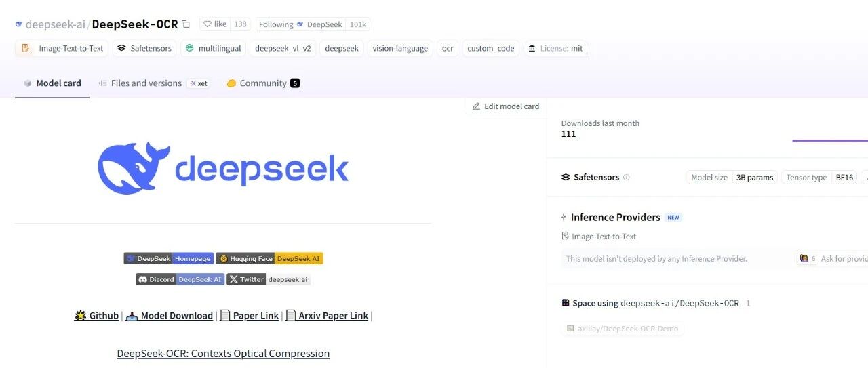The image size is (868, 368).
Task: Open the DeepSeek Homepage badge
Action: coord(168,258)
